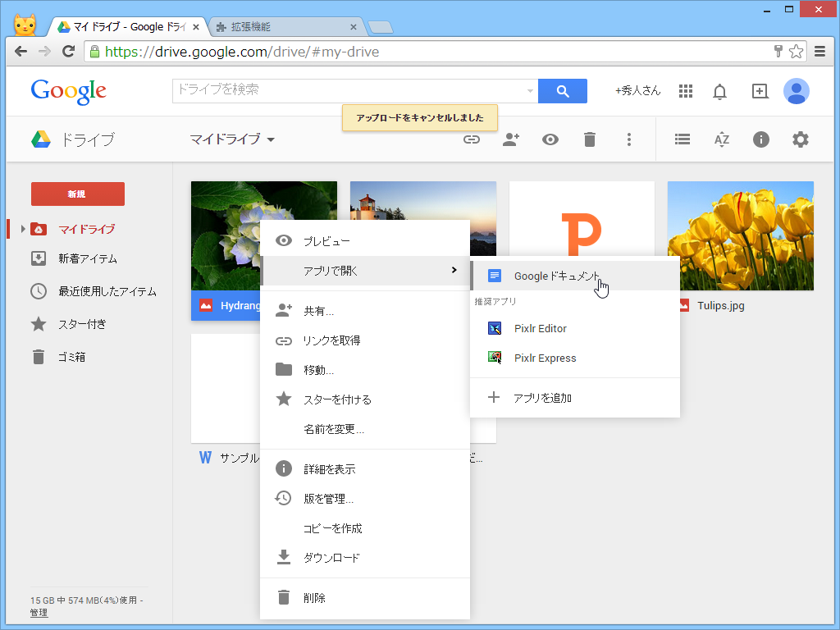
Task: Click the notifications bell icon
Action: pos(719,91)
